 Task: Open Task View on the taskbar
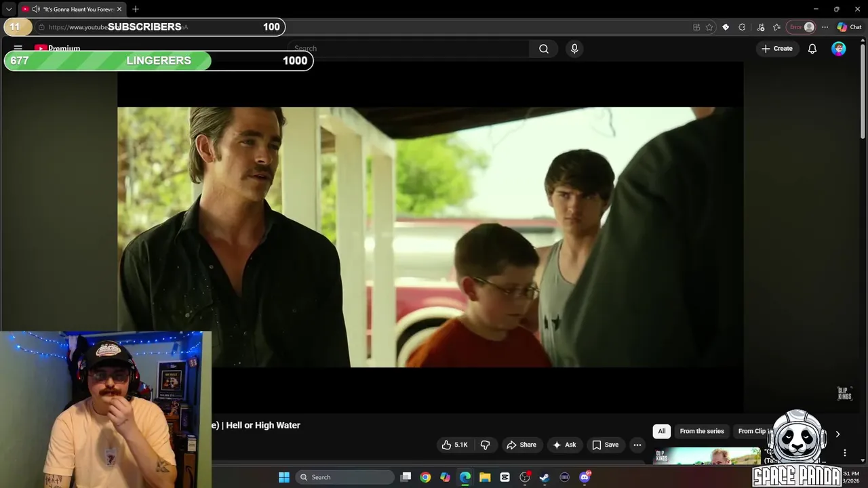point(406,477)
